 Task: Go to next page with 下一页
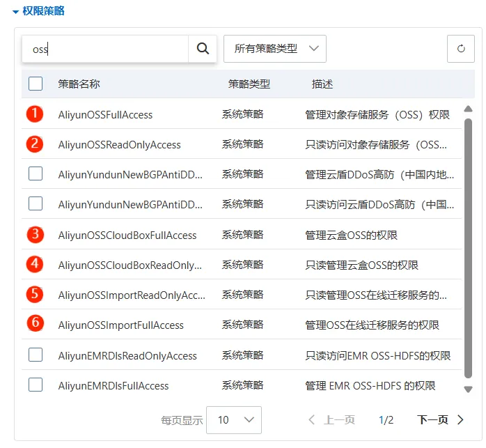pos(440,419)
